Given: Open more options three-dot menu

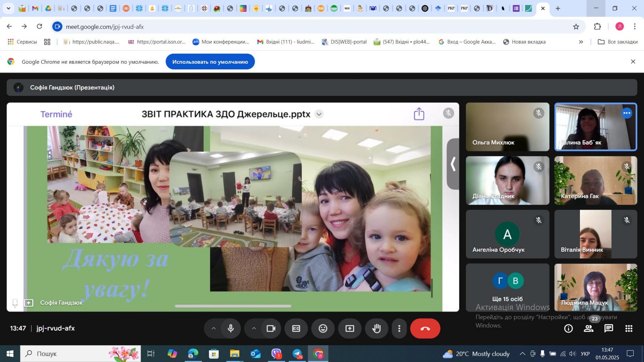Looking at the screenshot, I should point(399,328).
